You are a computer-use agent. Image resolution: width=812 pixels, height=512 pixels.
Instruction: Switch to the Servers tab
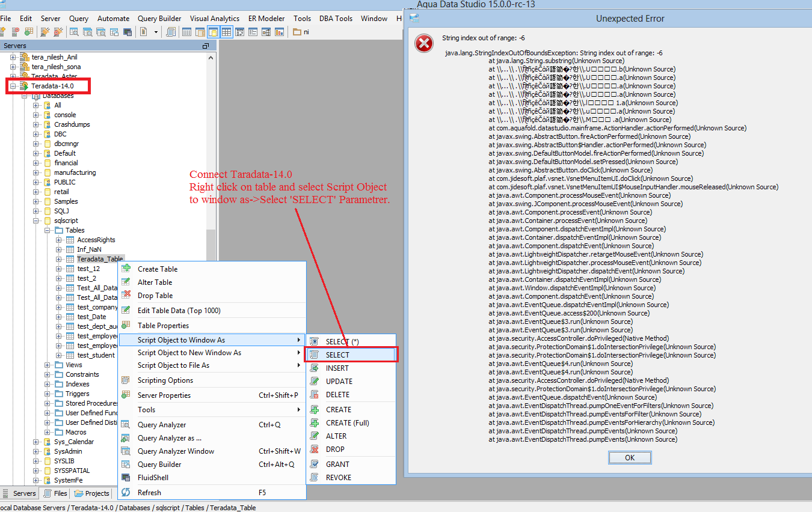coord(20,493)
